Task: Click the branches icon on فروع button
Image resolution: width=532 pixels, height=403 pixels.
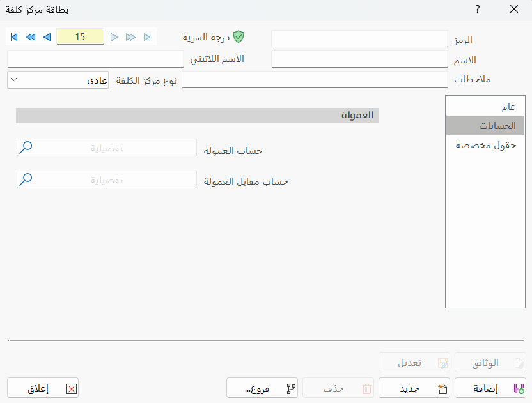Action: (291, 388)
